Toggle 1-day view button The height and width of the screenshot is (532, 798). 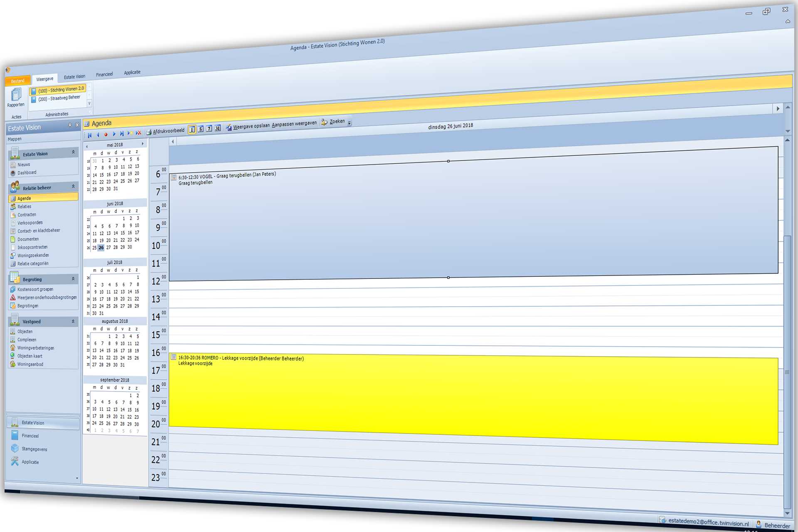pos(192,130)
